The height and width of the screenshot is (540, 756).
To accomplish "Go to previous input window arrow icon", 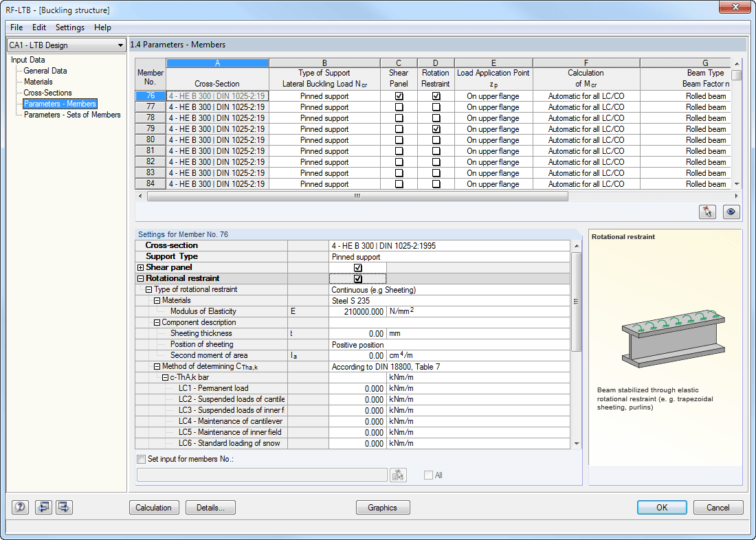I will [44, 507].
